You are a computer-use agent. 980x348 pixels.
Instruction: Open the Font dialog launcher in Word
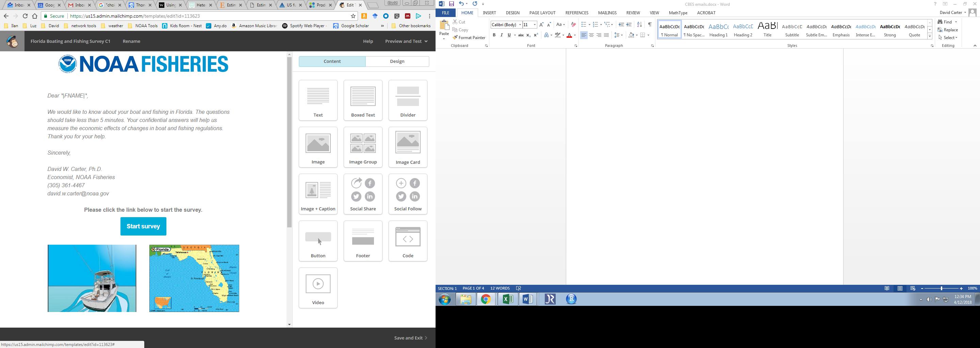pyautogui.click(x=576, y=46)
